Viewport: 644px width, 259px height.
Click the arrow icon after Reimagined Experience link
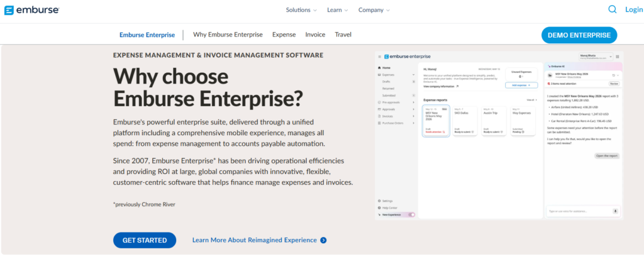tap(323, 240)
